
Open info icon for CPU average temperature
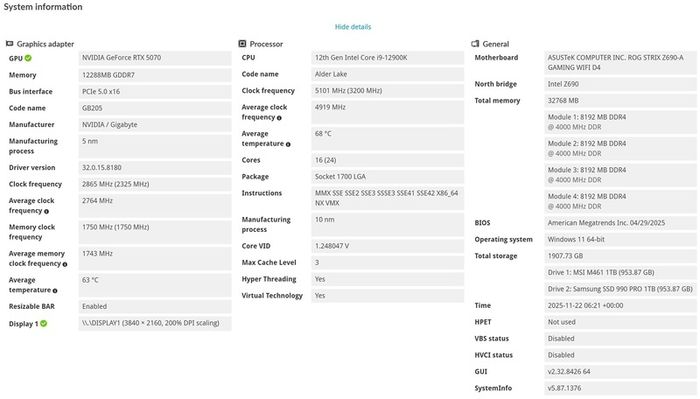click(x=288, y=144)
